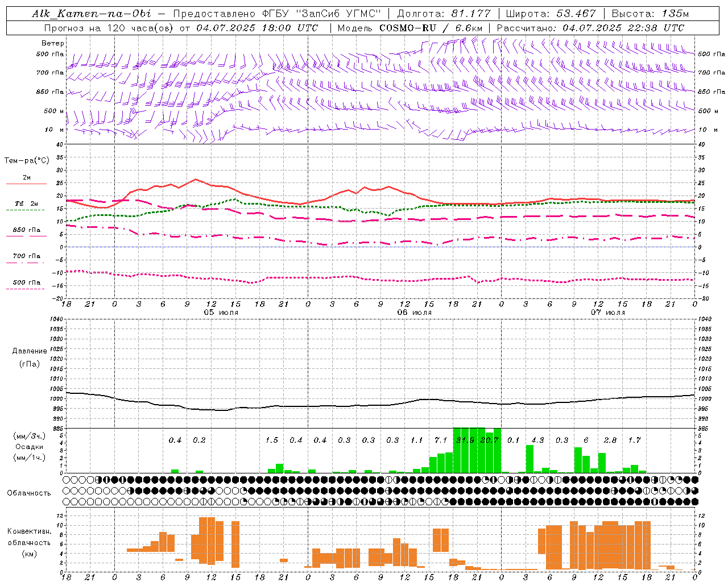Viewport: 728px width, 582px height.
Task: Click the Ветер panel label
Action: pyautogui.click(x=53, y=43)
